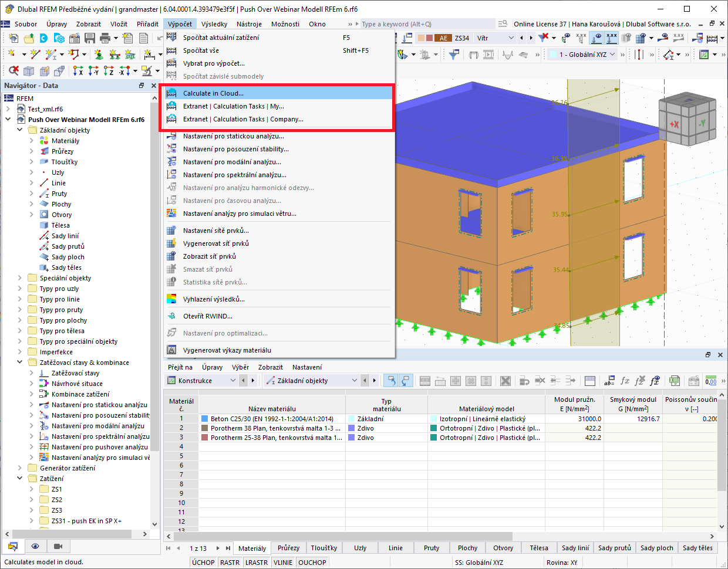728x569 pixels.
Task: Click the animation film strip icon
Action: click(488, 55)
